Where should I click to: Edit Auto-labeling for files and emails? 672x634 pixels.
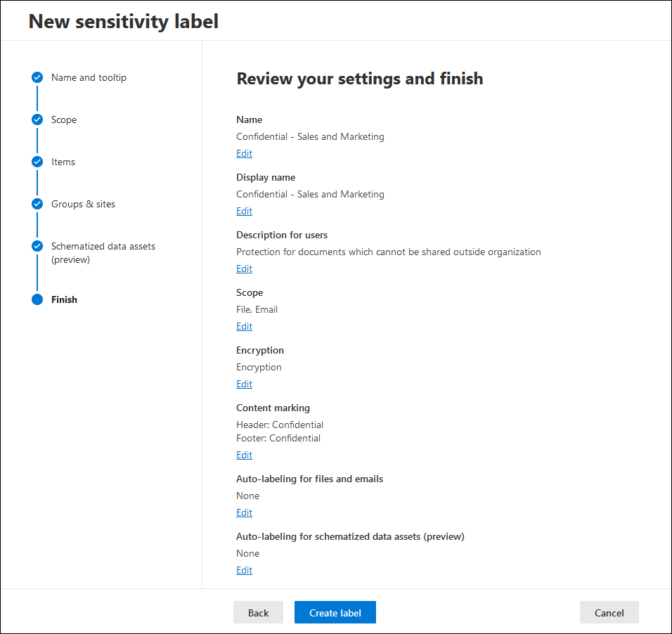(245, 512)
